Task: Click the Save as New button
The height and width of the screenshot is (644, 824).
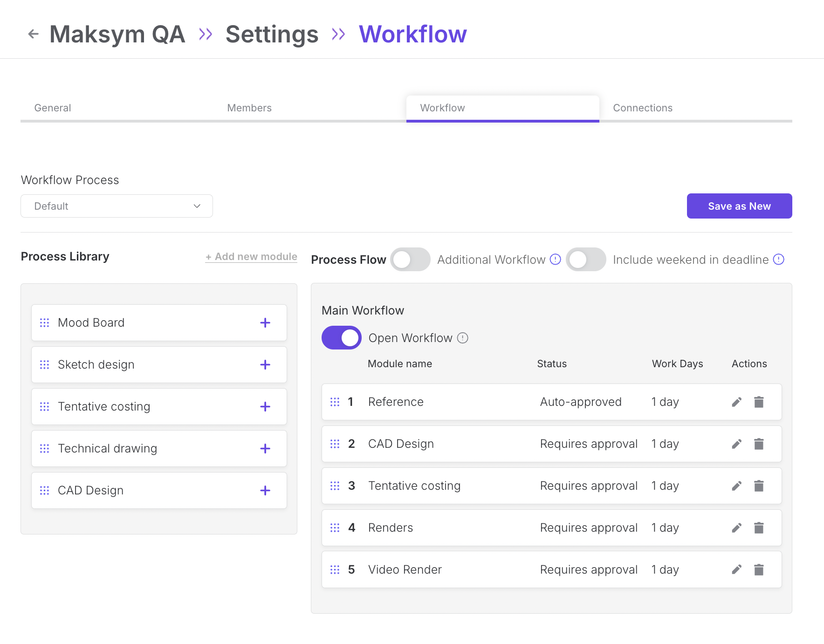Action: tap(739, 206)
